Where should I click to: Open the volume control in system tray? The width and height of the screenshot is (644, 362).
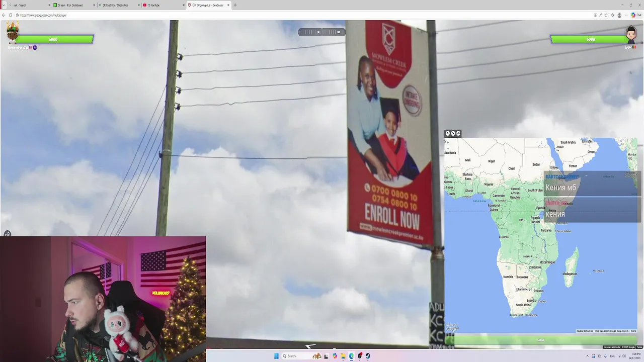[x=624, y=356]
